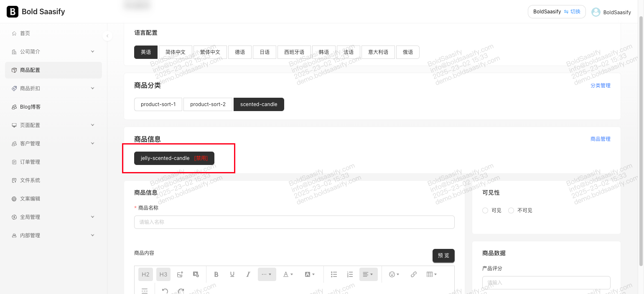The height and width of the screenshot is (294, 644).
Task: Click the insert video icon in editor toolbar
Action: coord(196,274)
